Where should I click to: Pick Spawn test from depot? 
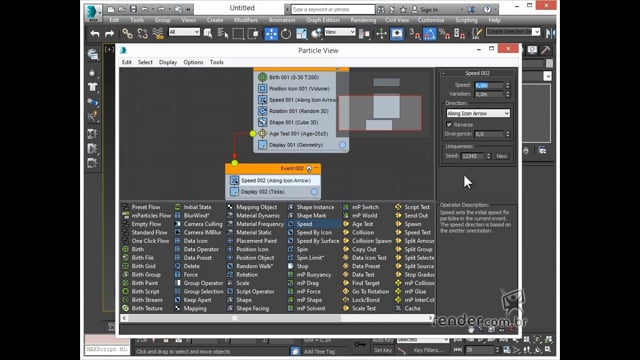[413, 224]
